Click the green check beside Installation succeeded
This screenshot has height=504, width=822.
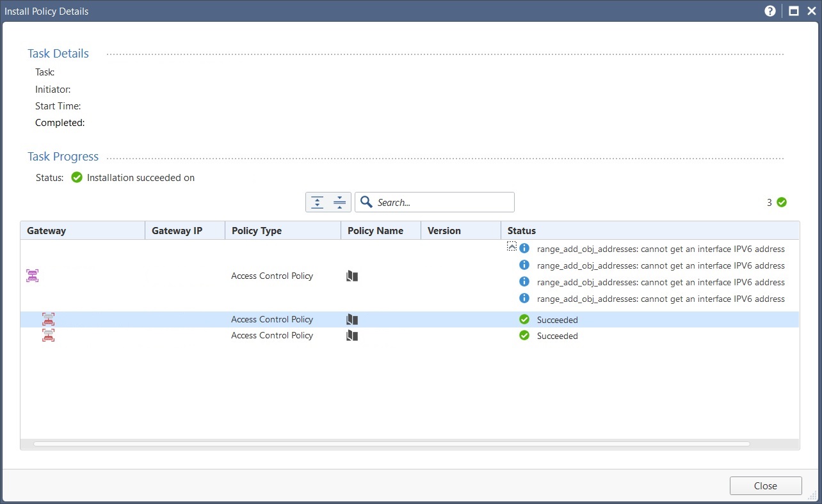pos(77,178)
